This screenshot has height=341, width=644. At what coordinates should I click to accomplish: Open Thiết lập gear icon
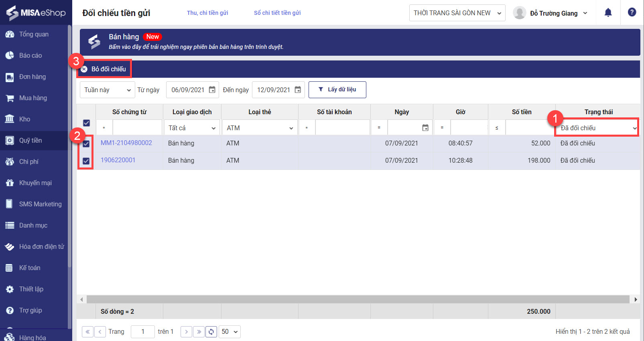(x=10, y=289)
